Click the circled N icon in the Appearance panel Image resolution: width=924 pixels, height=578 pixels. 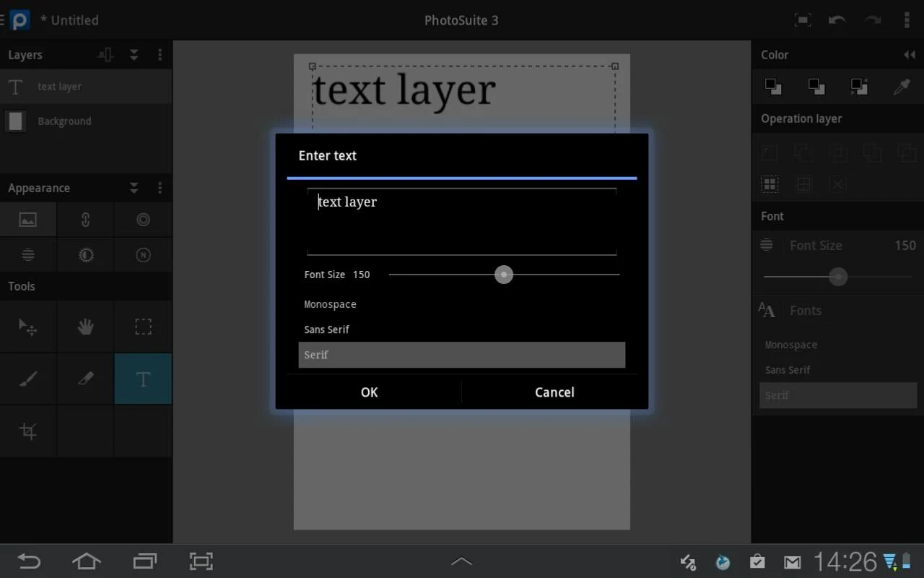(143, 254)
